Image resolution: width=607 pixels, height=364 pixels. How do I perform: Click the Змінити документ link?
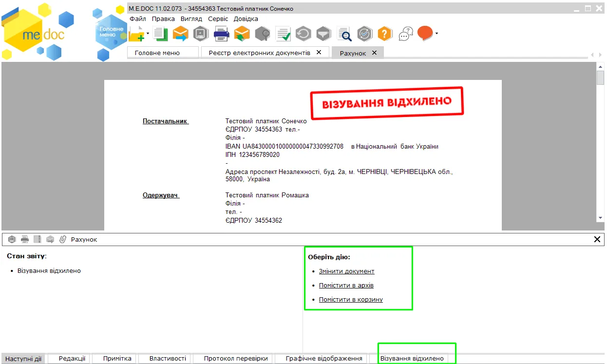point(347,271)
